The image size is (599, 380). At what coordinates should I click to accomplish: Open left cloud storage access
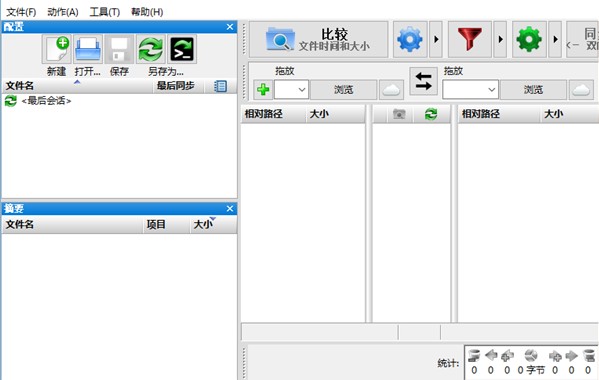[x=391, y=90]
